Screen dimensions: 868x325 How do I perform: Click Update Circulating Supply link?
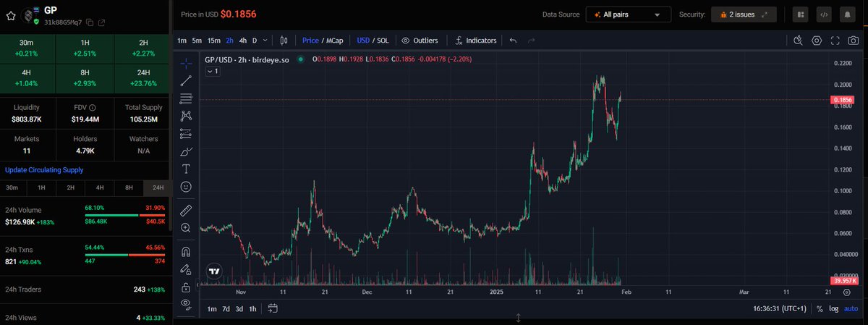(44, 169)
